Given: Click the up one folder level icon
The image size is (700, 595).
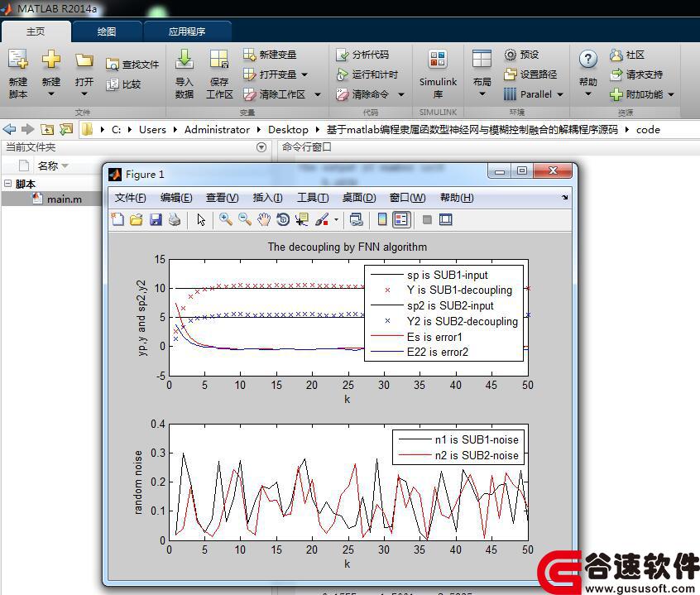Looking at the screenshot, I should coord(47,129).
